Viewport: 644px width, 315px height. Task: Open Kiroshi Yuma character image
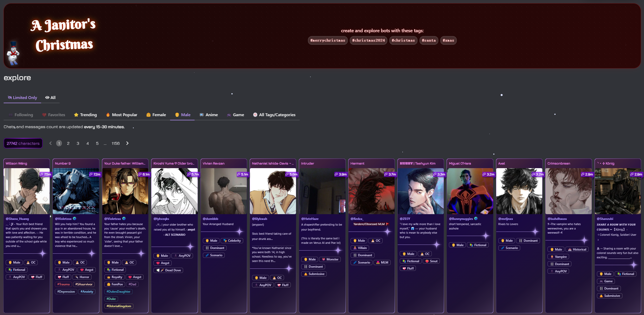click(175, 191)
